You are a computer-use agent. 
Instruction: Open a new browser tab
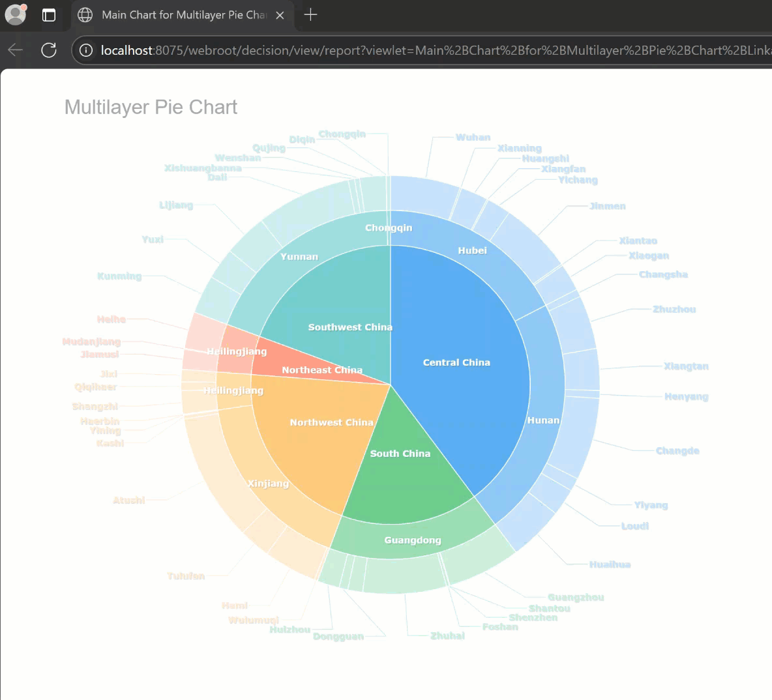pyautogui.click(x=310, y=15)
